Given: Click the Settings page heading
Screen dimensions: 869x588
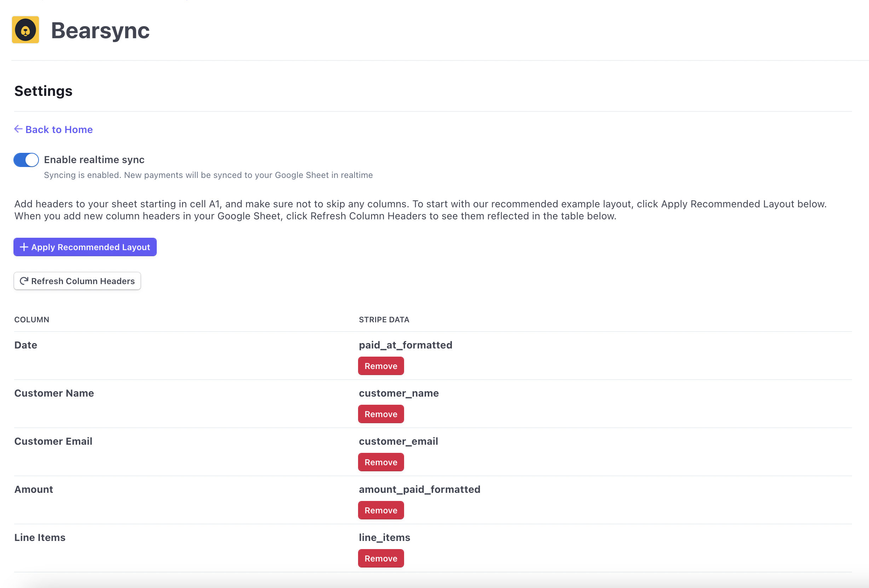Looking at the screenshot, I should pos(44,91).
